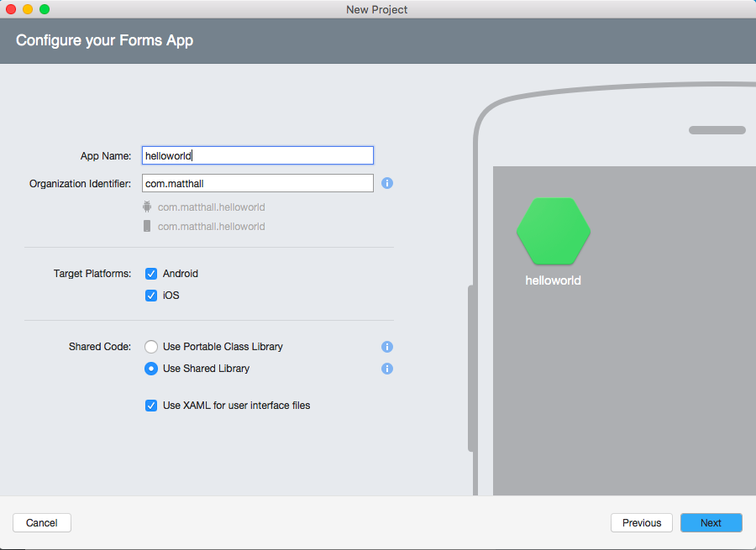
Task: Proceed by clicking Next
Action: click(711, 523)
